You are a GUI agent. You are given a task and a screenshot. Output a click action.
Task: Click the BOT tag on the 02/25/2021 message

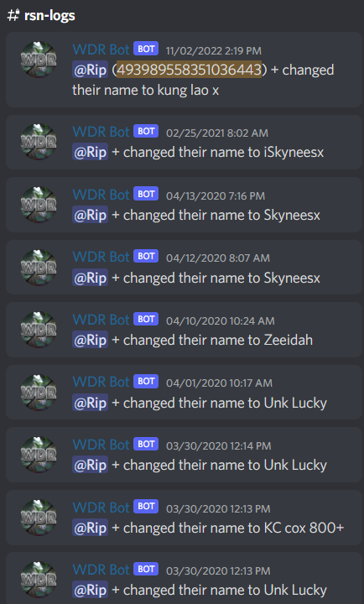click(x=146, y=132)
